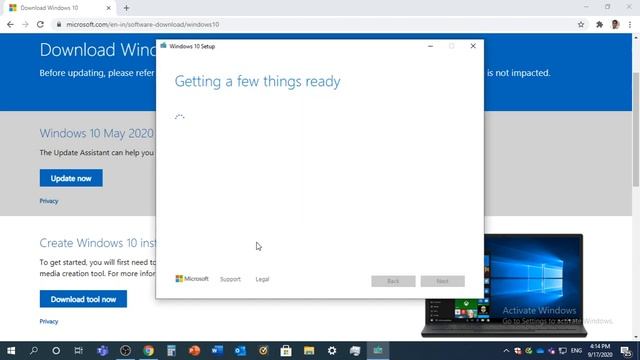Open Word from the taskbar

(217, 351)
